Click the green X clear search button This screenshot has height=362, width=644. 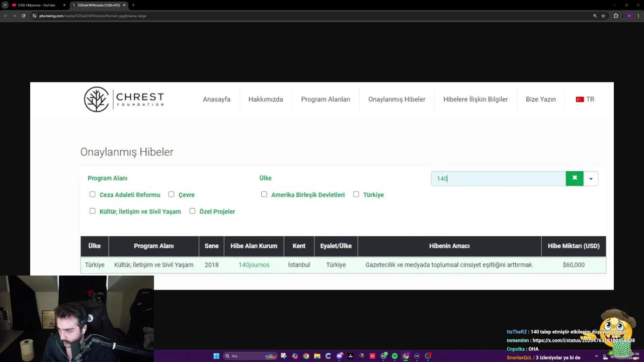tap(575, 178)
